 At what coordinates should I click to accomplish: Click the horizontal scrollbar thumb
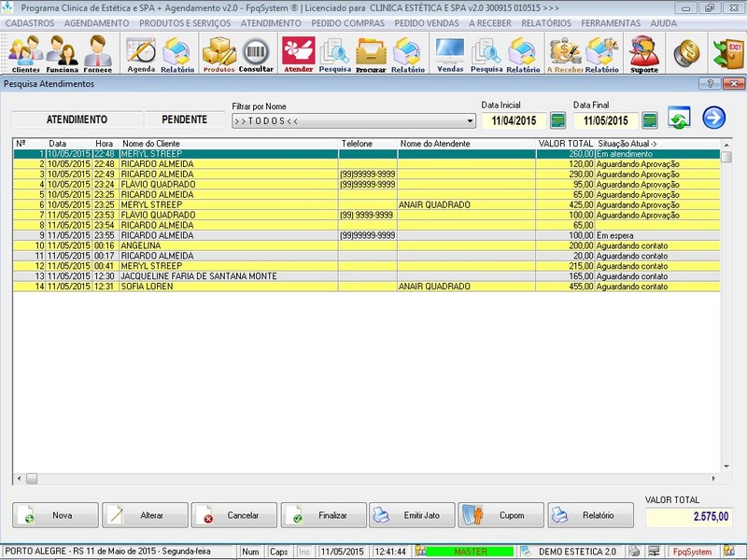[x=32, y=479]
